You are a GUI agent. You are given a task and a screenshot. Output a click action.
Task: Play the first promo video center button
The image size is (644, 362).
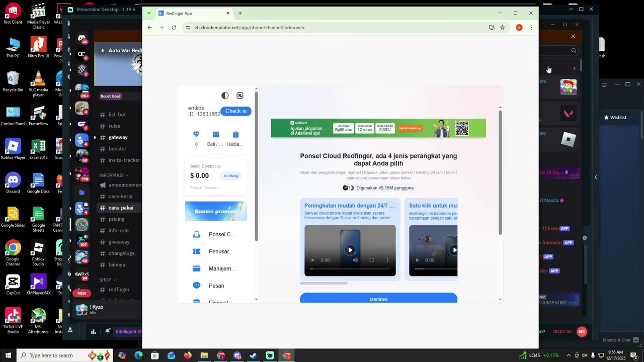point(350,250)
